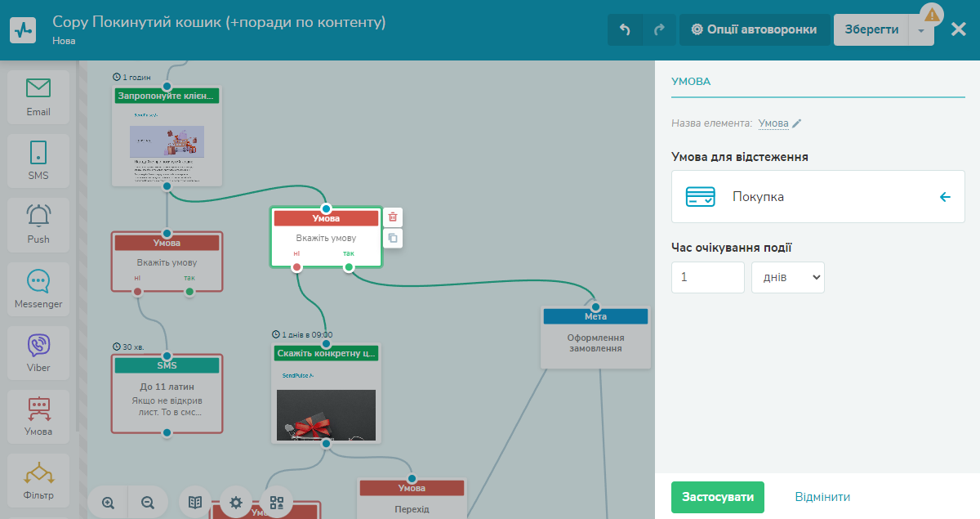Zoom out of the canvas

click(148, 503)
